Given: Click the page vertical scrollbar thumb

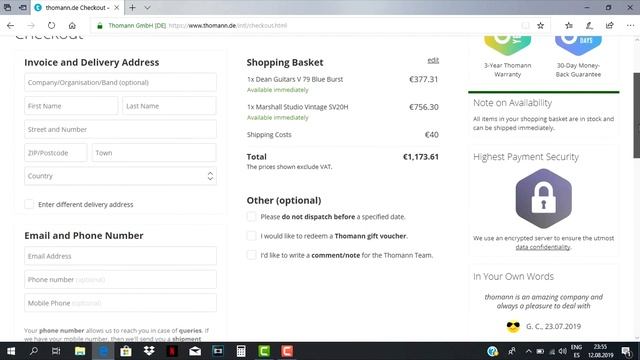Looking at the screenshot, I should click(x=636, y=116).
